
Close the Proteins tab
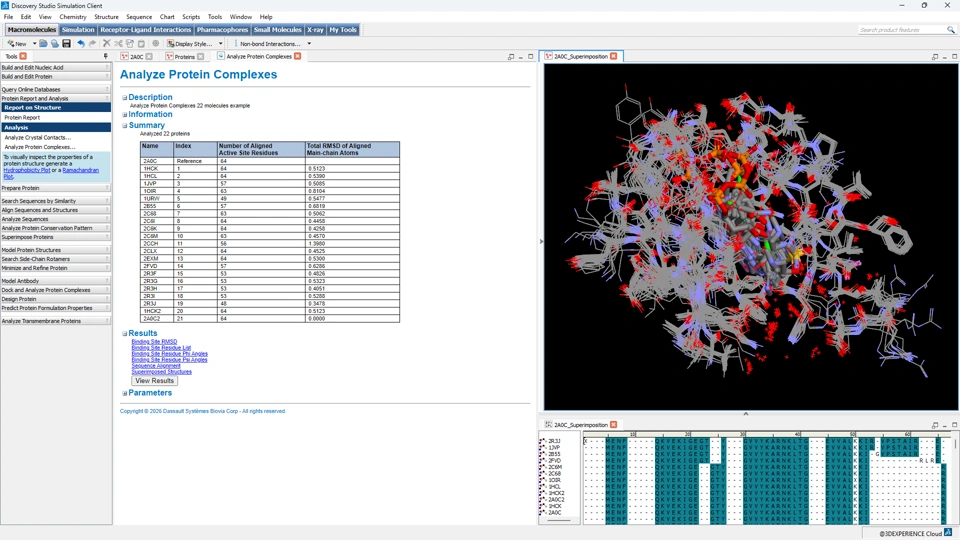pos(200,56)
